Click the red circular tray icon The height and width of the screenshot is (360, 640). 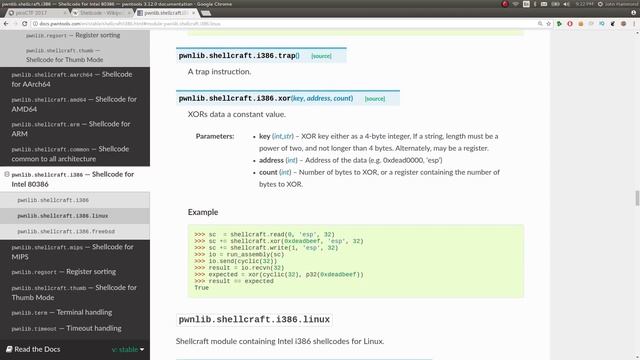click(505, 4)
